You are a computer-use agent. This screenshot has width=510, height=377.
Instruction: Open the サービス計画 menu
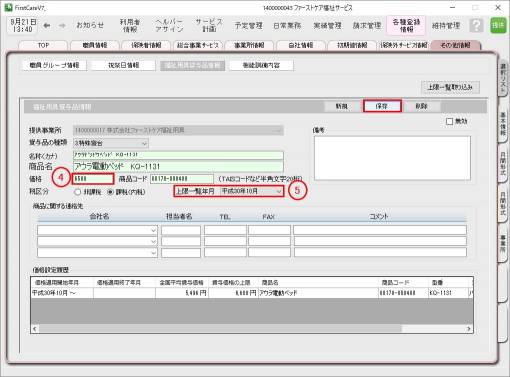(209, 25)
